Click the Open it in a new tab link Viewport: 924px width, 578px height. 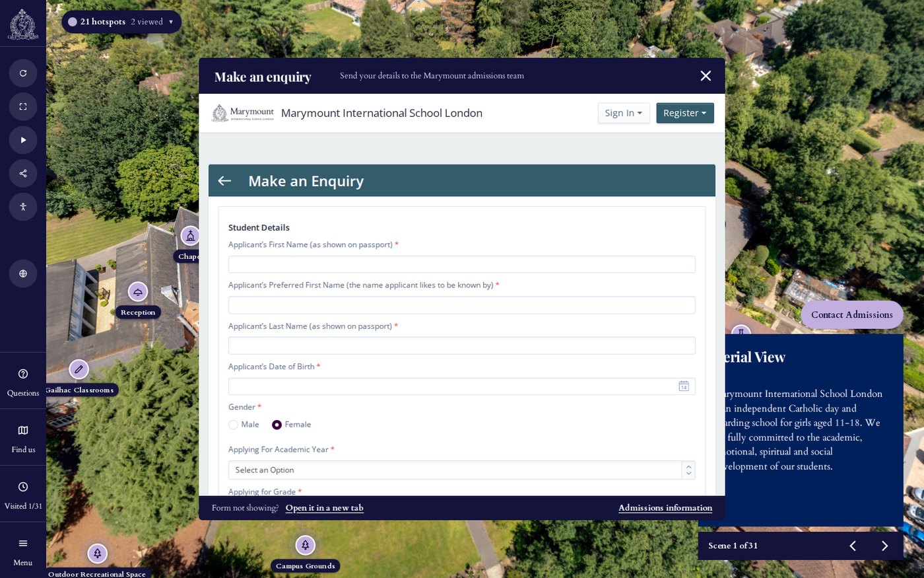325,508
